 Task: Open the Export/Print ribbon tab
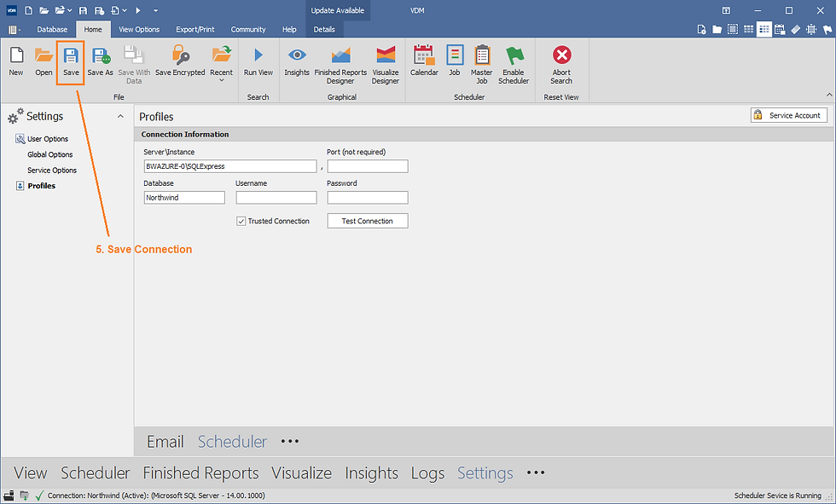(195, 30)
